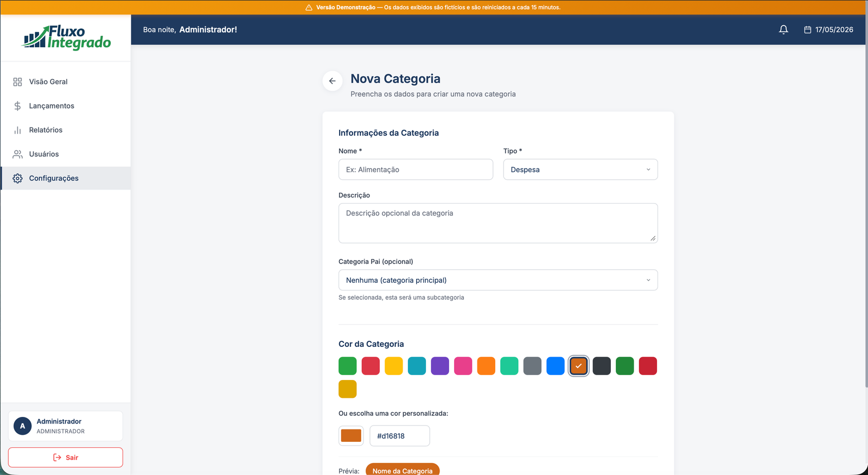The width and height of the screenshot is (868, 475).
Task: Click the hex color field #d16818
Action: [400, 436]
